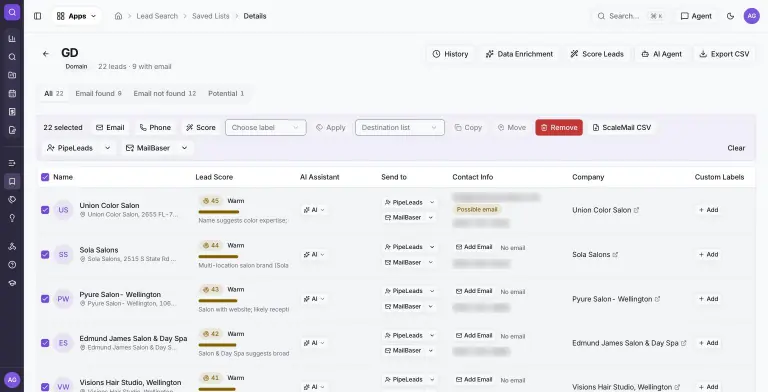Open Lead Search breadcrumb

(157, 16)
